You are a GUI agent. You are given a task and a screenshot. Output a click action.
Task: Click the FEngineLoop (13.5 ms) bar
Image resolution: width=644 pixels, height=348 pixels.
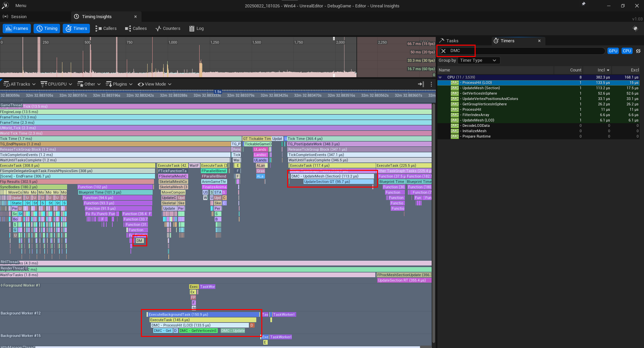(216, 112)
